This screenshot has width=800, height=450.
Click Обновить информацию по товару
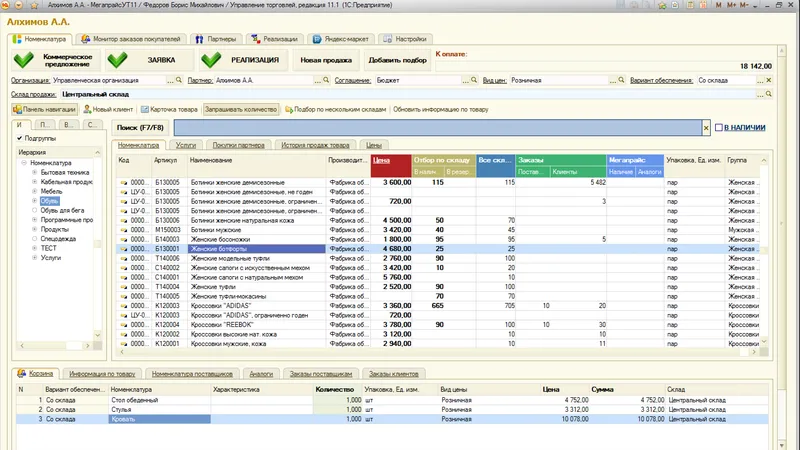pos(441,109)
